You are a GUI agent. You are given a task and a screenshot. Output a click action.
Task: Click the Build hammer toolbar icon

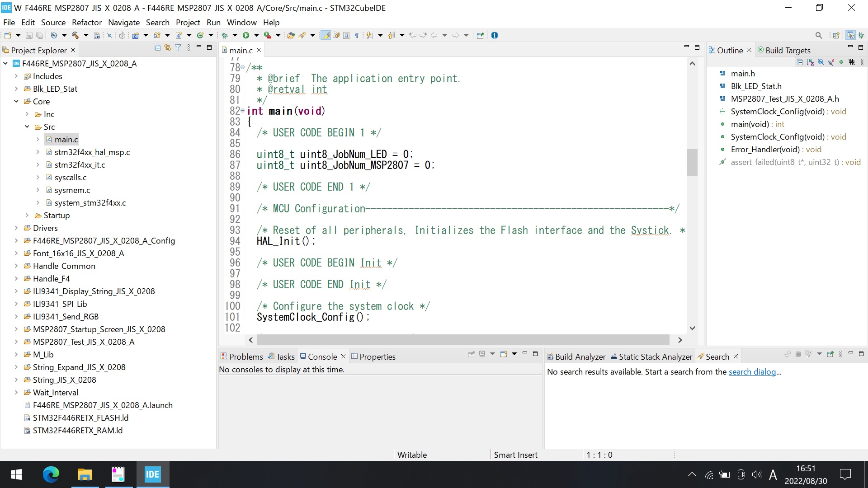coord(75,35)
